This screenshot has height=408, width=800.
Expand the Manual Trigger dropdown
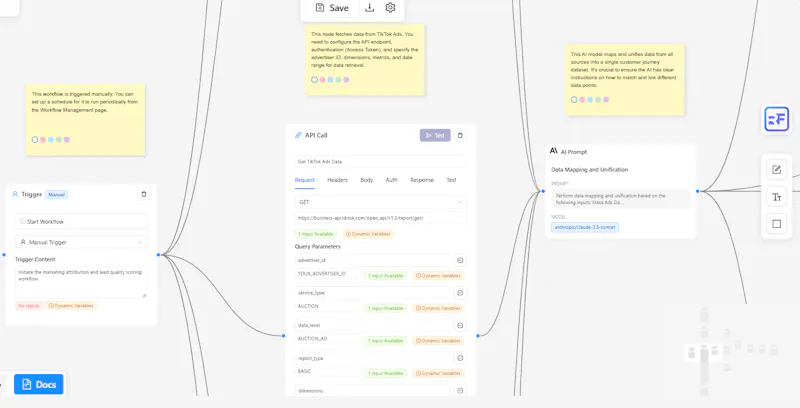point(81,242)
